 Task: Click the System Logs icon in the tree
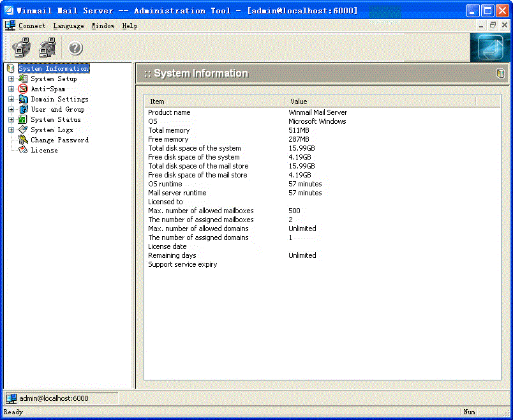point(23,130)
